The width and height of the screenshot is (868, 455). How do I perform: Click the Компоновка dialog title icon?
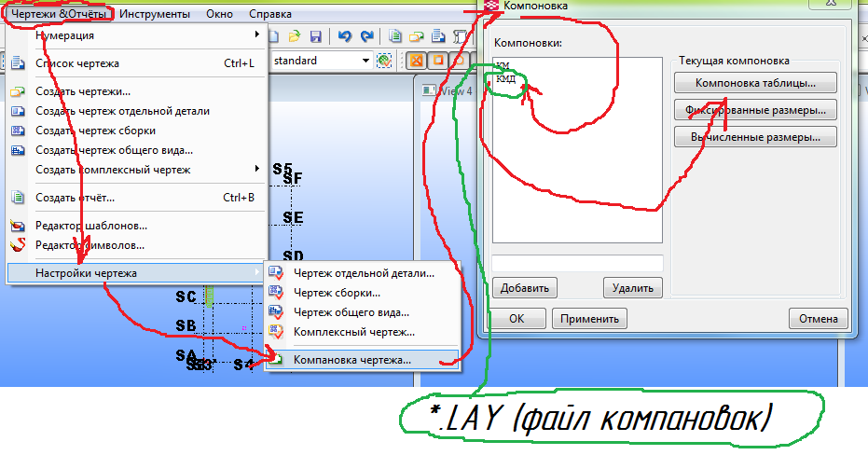pos(491,6)
